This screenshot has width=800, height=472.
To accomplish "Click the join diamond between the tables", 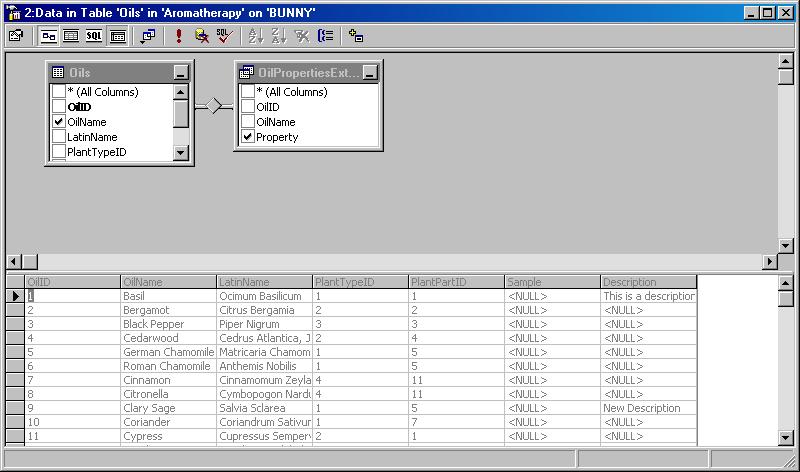I will pyautogui.click(x=213, y=106).
